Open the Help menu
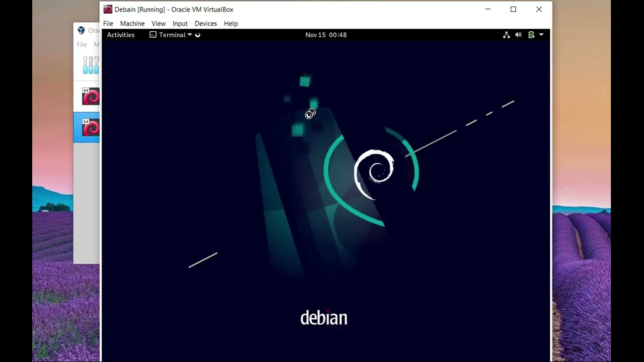 231,24
